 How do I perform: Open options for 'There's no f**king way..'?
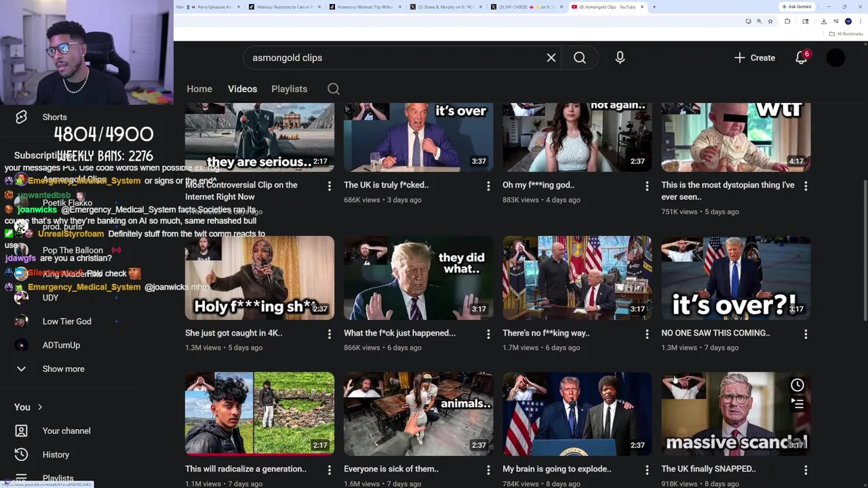click(647, 334)
